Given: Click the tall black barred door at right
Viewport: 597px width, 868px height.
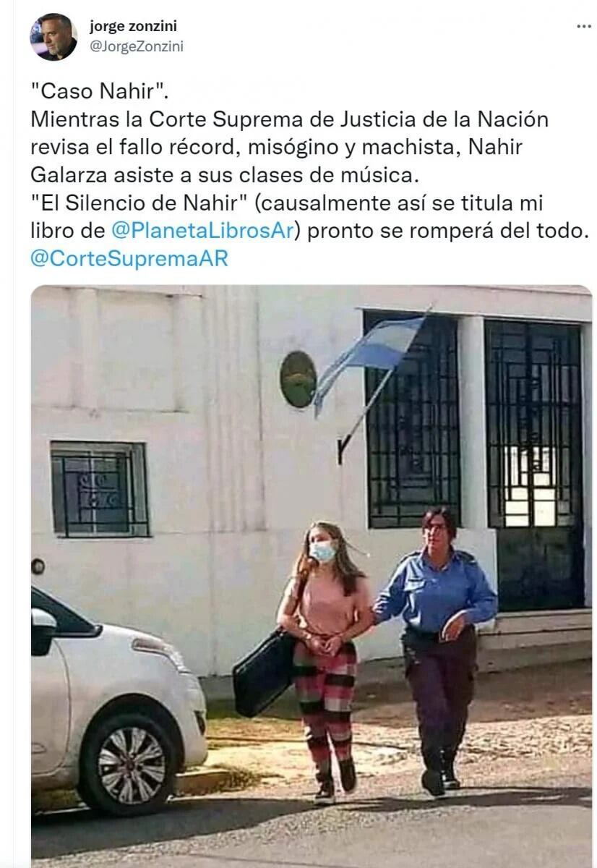Looking at the screenshot, I should (x=533, y=463).
